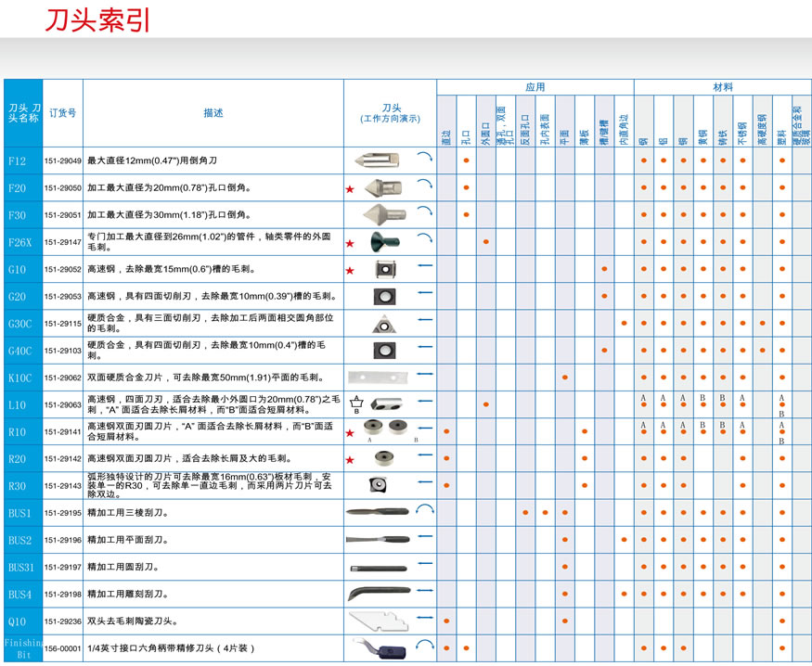Click the left arrow in the G30C row

point(425,319)
